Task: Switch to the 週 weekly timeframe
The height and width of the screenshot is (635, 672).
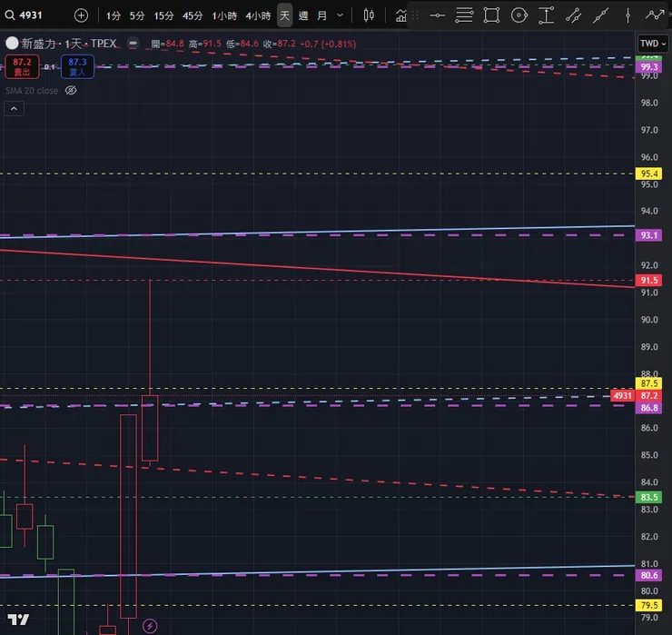Action: [303, 15]
